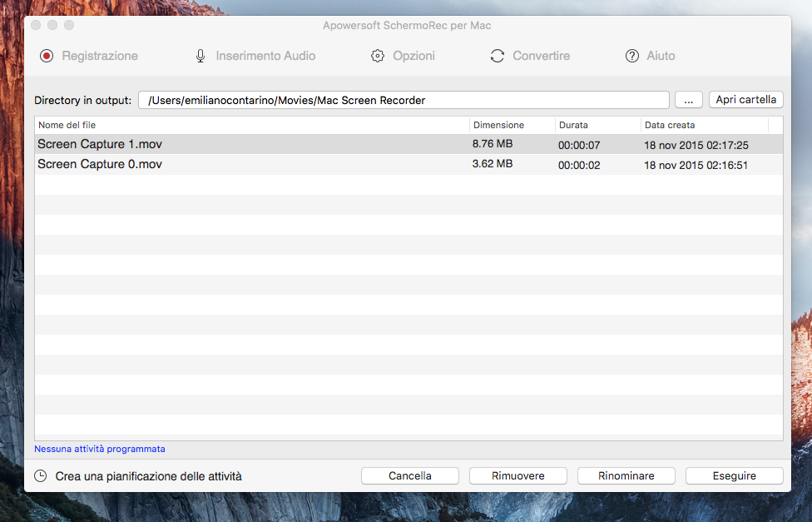This screenshot has width=812, height=522.
Task: Click 'Nessuna attività programmata' link
Action: pyautogui.click(x=100, y=449)
